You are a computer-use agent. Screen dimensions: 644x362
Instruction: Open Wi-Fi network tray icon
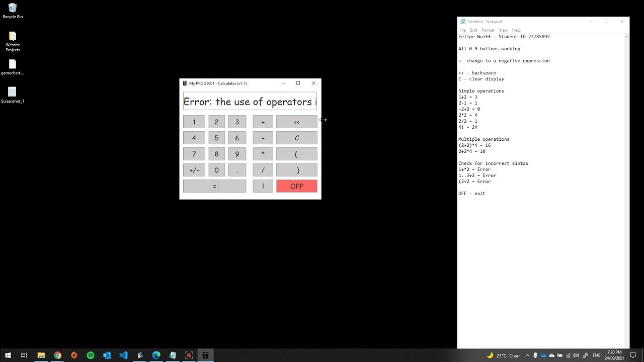[x=568, y=355]
